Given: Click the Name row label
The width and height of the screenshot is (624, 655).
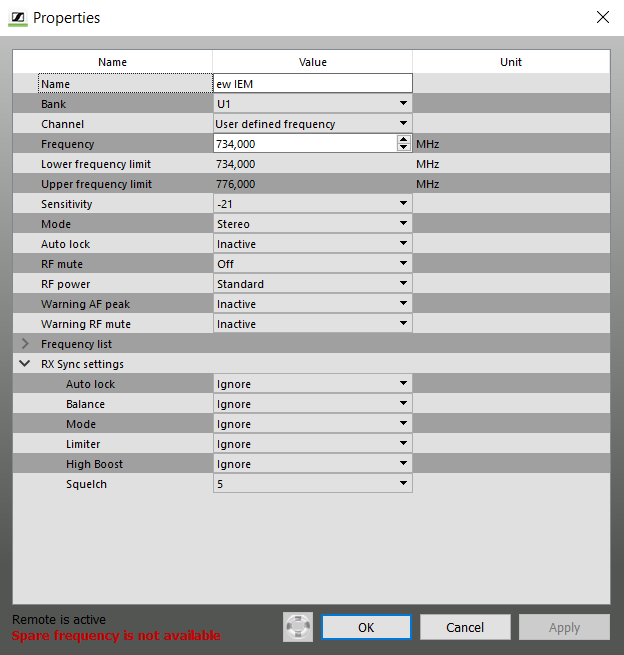Looking at the screenshot, I should (55, 84).
